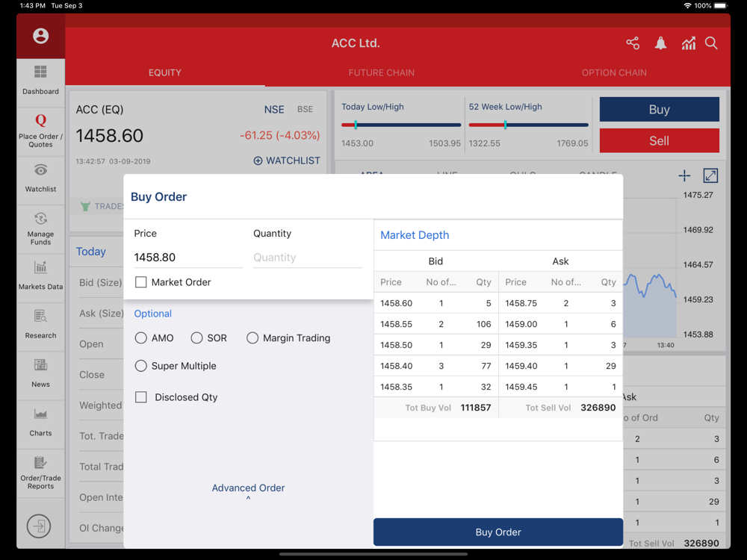Open Manage Funds section
Image resolution: width=747 pixels, height=560 pixels.
coord(40,228)
